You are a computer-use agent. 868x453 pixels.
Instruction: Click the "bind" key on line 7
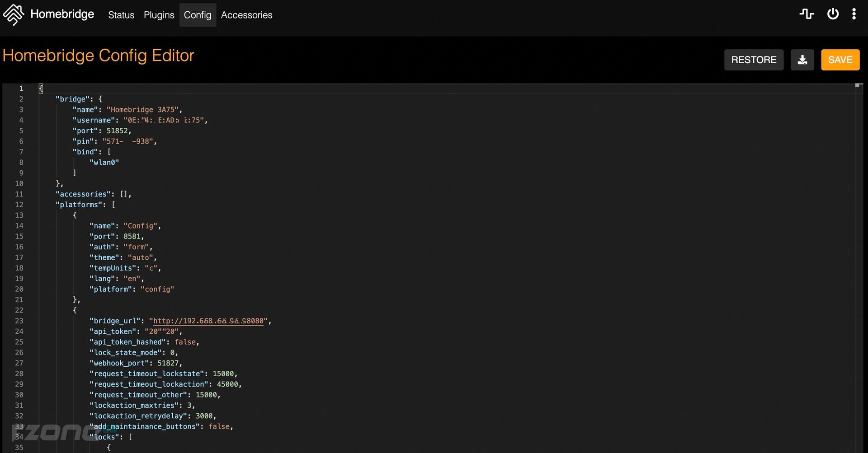tap(85, 152)
